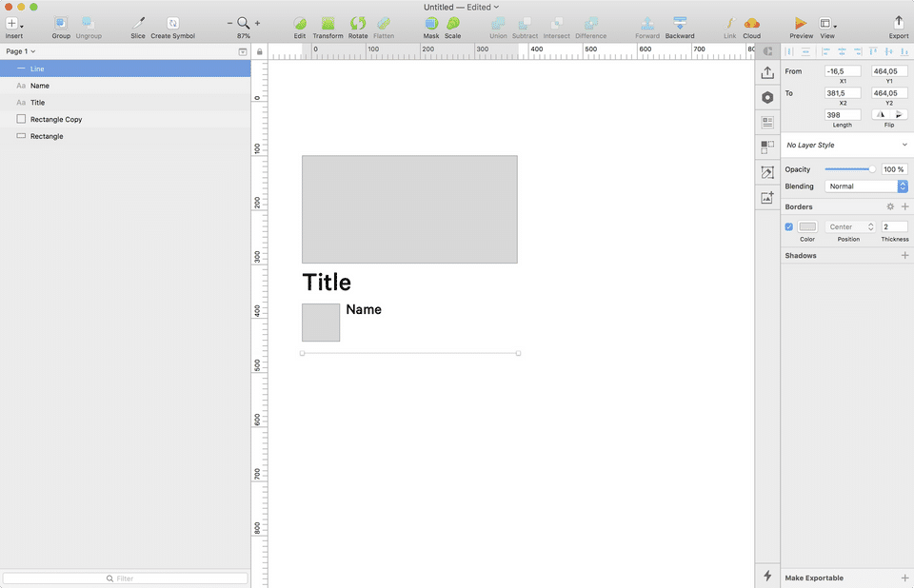Open the document title Untitled dropdown

click(461, 7)
